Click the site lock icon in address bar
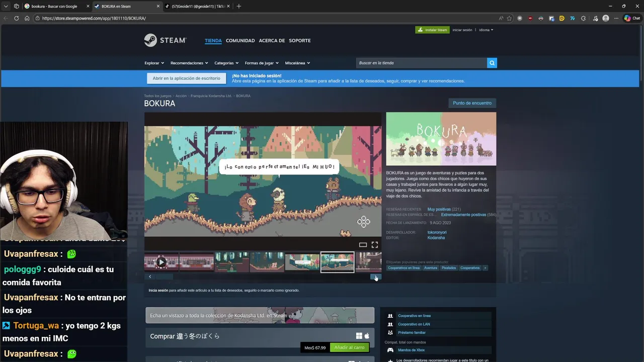 point(37,18)
